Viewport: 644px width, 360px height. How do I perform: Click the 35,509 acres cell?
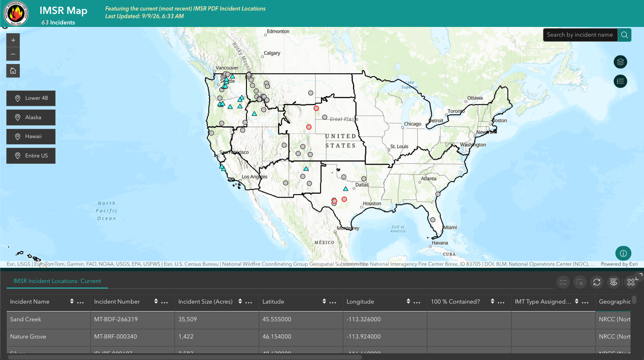[217, 319]
